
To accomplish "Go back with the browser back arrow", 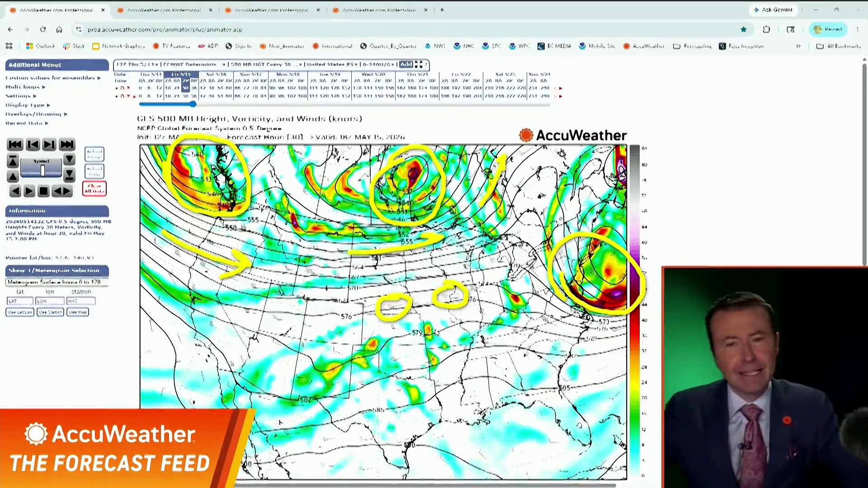I will point(10,29).
